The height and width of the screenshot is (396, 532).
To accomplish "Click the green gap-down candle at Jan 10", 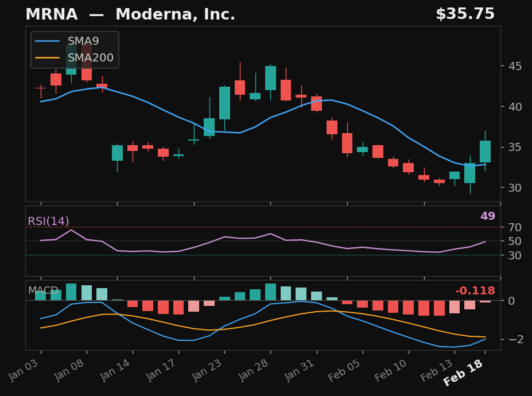I will tap(118, 153).
